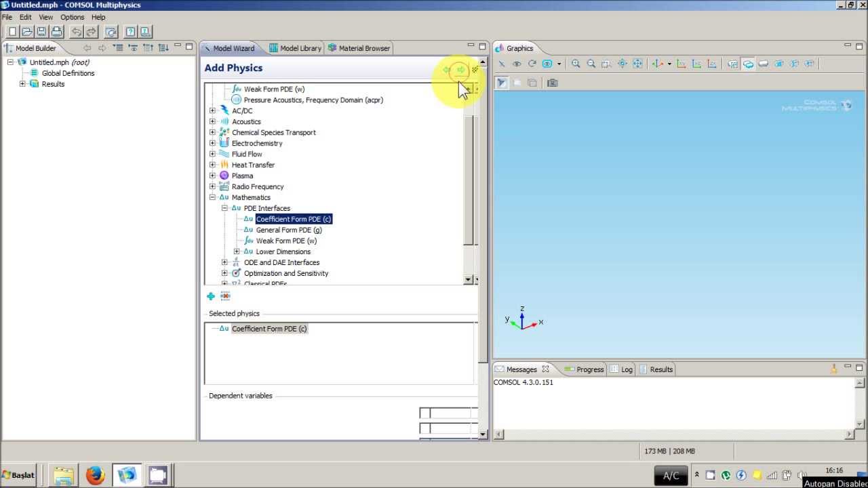Open the Help icon in main toolbar

130,32
